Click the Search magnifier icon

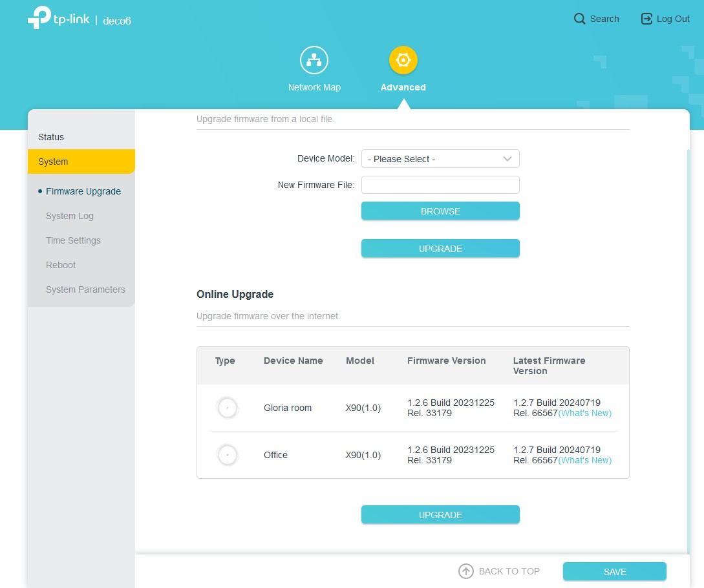click(579, 19)
